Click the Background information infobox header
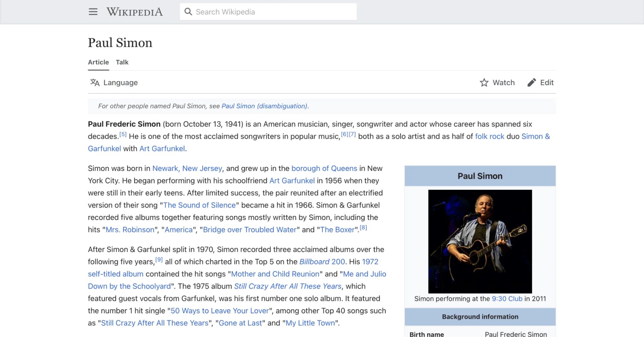 tap(480, 317)
